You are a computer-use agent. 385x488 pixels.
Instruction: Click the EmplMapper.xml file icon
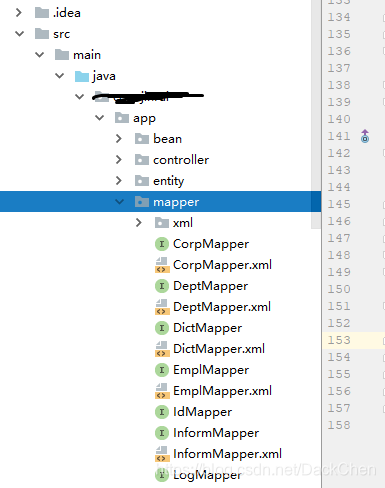coord(162,391)
